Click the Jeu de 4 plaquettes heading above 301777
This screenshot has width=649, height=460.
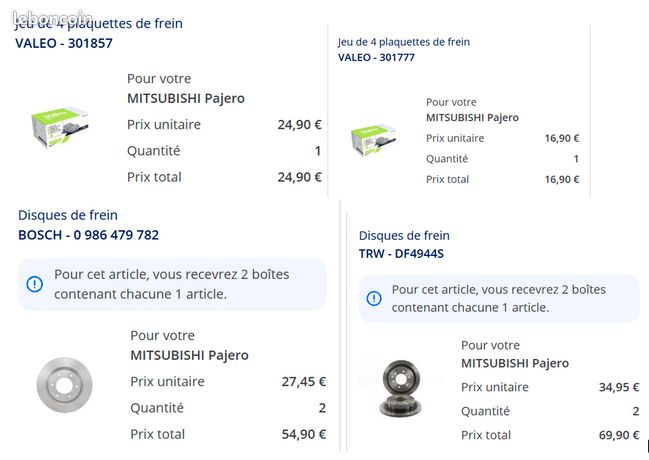click(404, 42)
